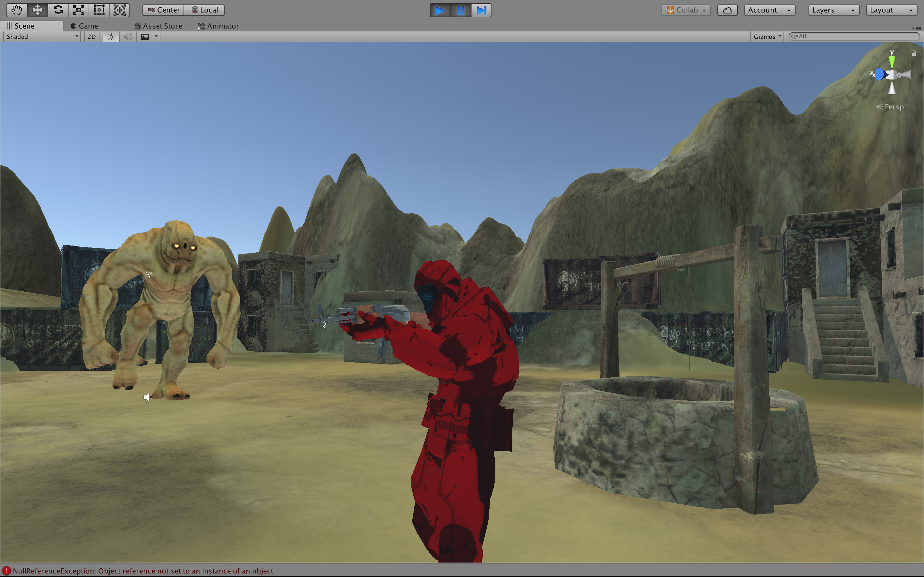Click the Pause button
This screenshot has height=577, width=924.
pos(461,10)
